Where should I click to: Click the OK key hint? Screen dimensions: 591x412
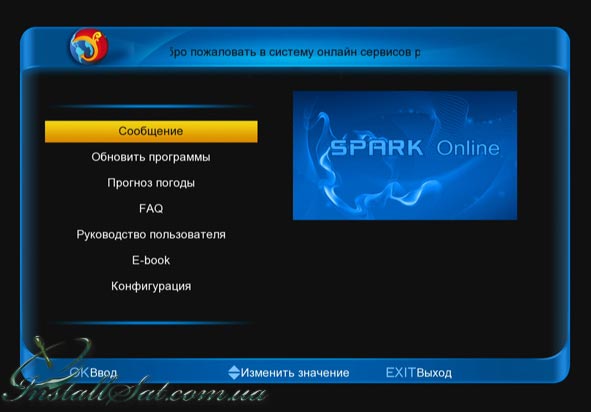pos(79,372)
